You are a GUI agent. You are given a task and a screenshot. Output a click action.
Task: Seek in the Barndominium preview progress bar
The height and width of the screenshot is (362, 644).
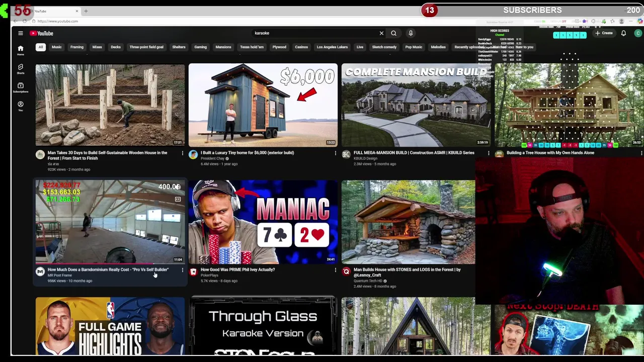pos(110,263)
